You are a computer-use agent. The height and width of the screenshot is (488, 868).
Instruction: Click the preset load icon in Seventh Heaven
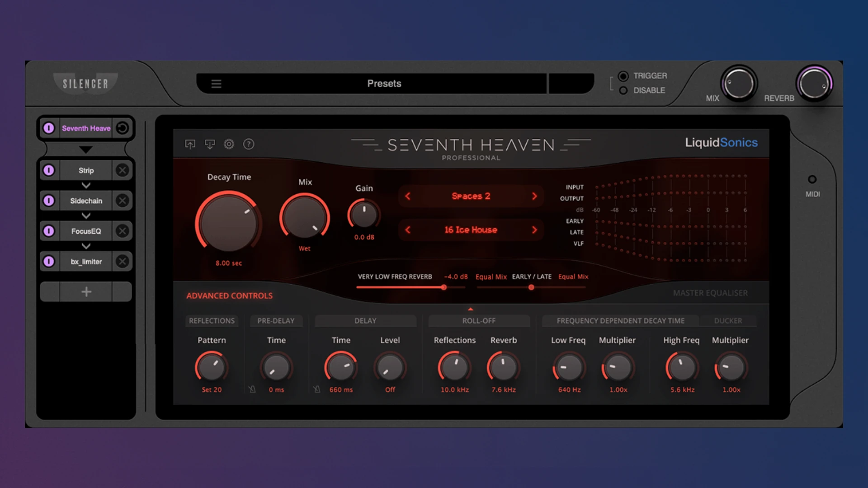[190, 144]
